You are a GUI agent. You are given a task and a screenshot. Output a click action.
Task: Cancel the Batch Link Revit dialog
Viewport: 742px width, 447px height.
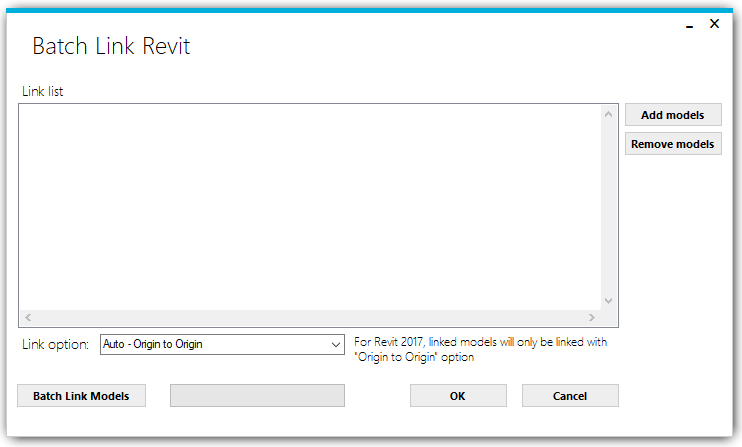(570, 395)
